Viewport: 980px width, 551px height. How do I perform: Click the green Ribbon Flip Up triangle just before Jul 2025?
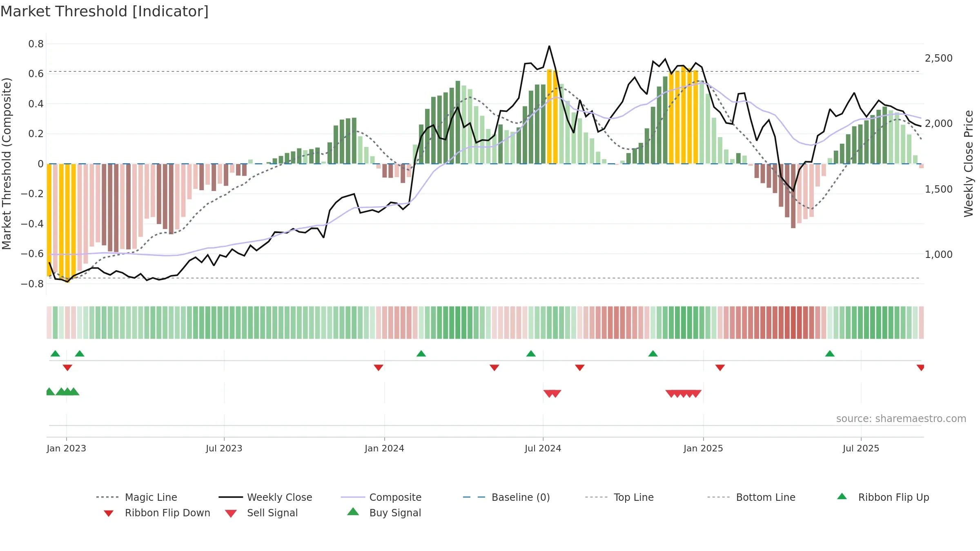830,353
